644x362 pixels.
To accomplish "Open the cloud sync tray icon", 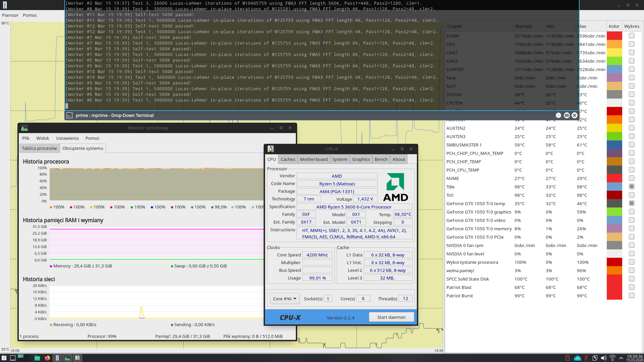I will 577,358.
